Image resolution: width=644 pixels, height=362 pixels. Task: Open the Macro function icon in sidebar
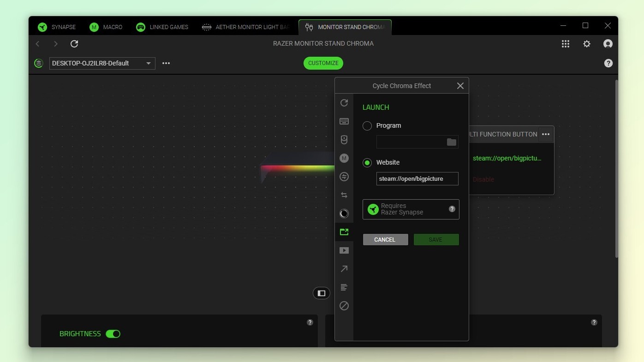(x=344, y=158)
